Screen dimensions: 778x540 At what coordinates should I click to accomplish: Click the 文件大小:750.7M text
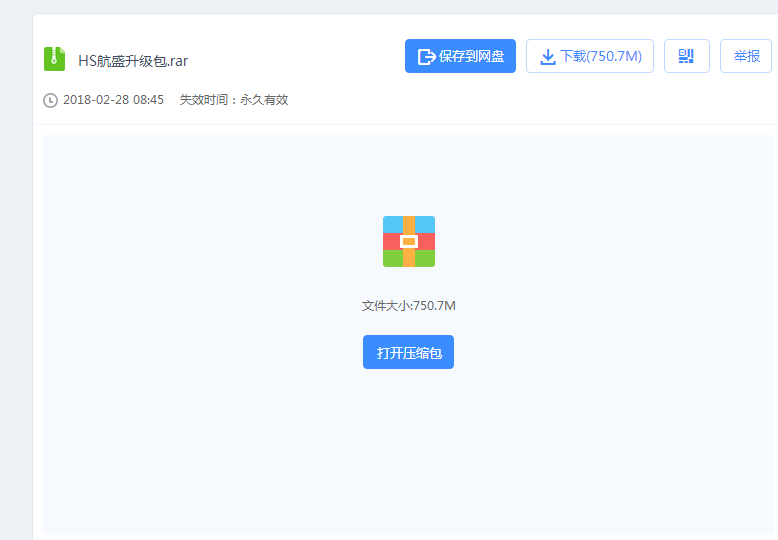tap(408, 305)
